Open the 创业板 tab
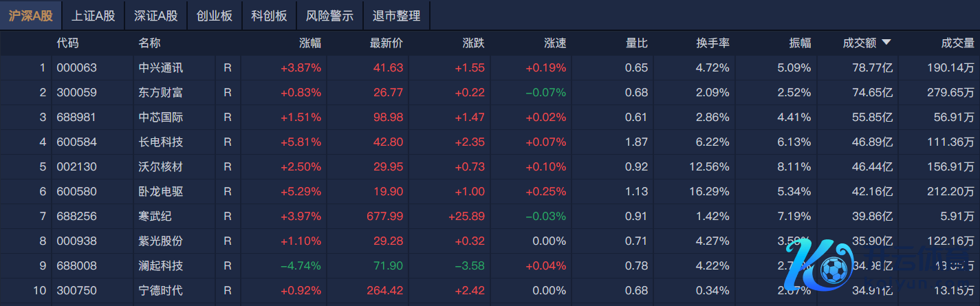 214,16
